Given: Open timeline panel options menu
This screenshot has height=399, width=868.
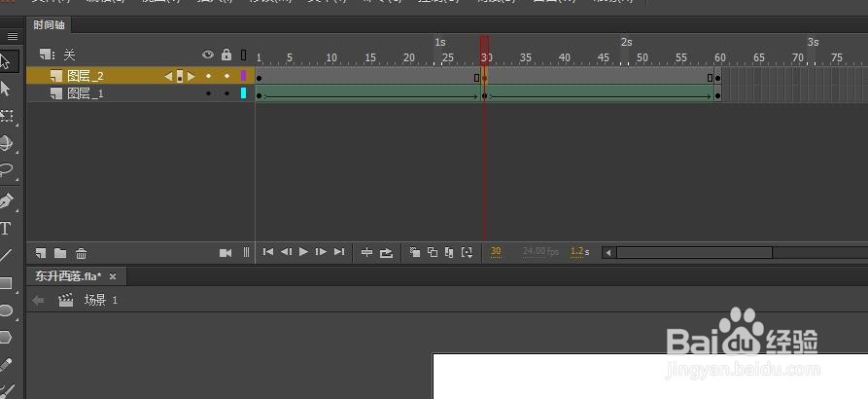Looking at the screenshot, I should [x=13, y=37].
